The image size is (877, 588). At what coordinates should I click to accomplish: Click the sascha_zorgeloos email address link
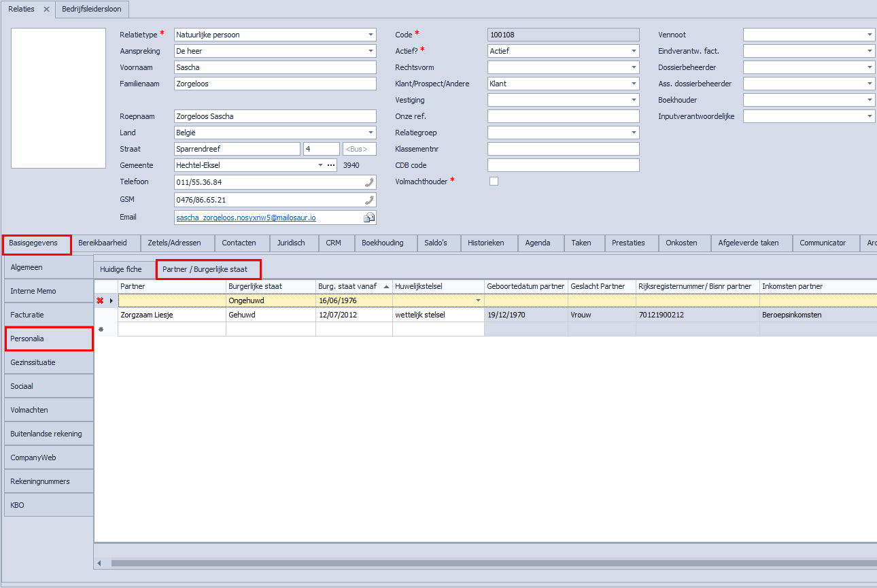[246, 218]
